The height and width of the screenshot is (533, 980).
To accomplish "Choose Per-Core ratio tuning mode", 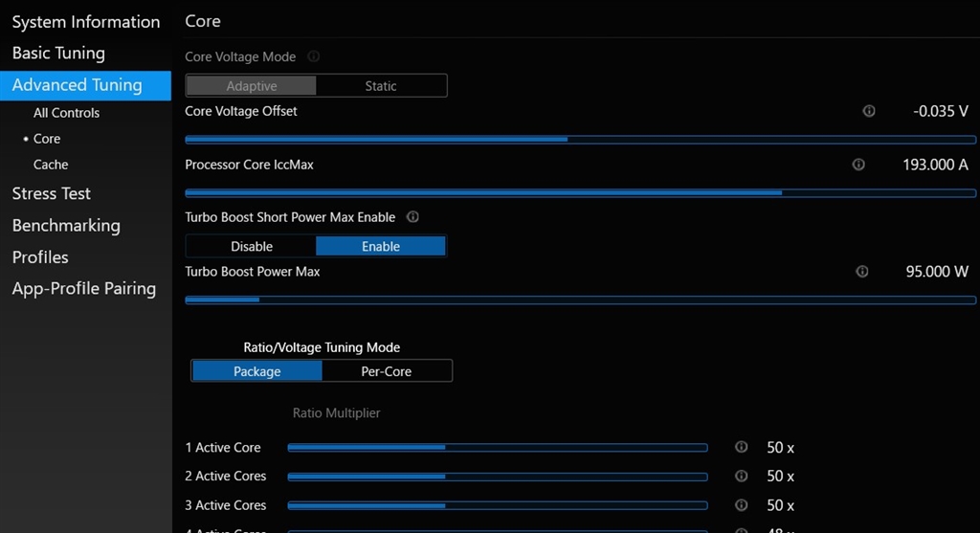I will point(387,371).
